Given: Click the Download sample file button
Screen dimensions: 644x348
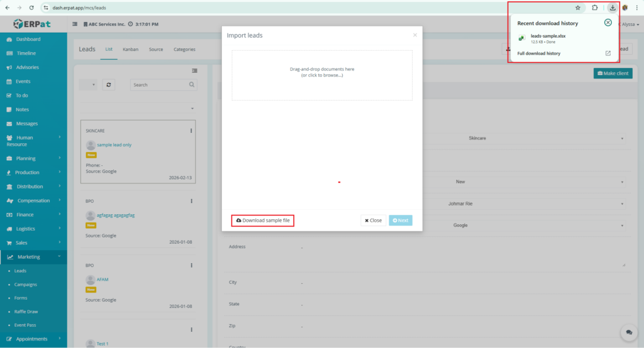Looking at the screenshot, I should click(x=263, y=220).
